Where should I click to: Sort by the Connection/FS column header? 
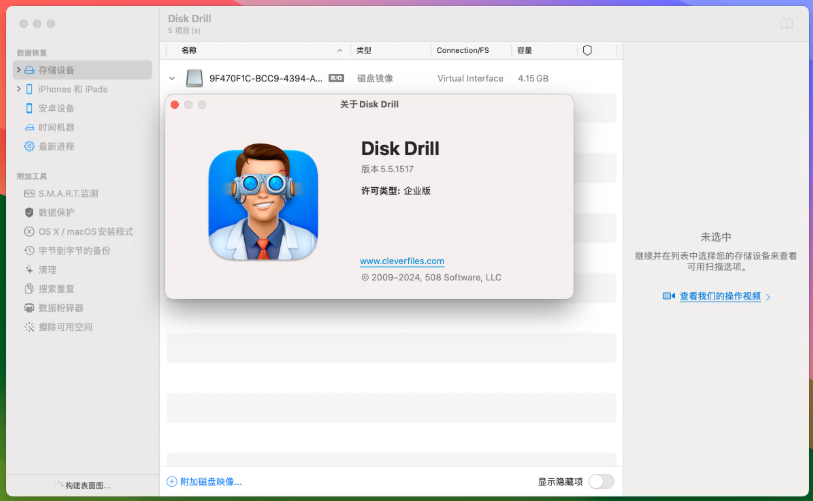click(x=462, y=50)
